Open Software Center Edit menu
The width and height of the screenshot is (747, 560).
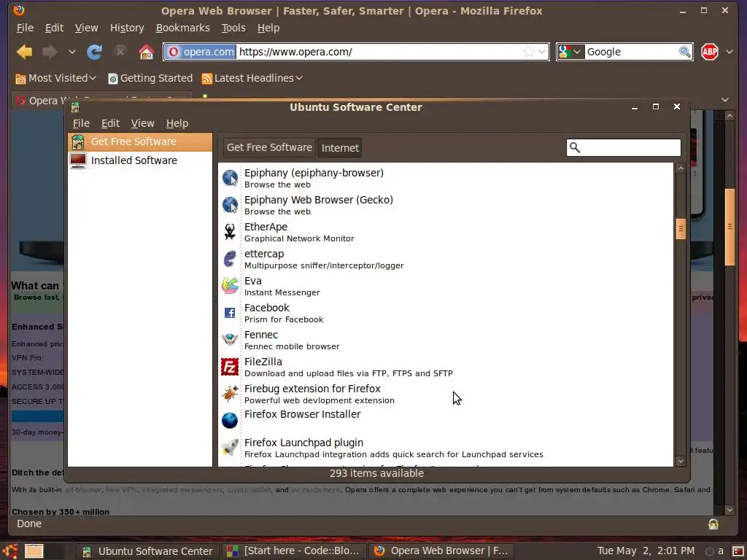110,123
